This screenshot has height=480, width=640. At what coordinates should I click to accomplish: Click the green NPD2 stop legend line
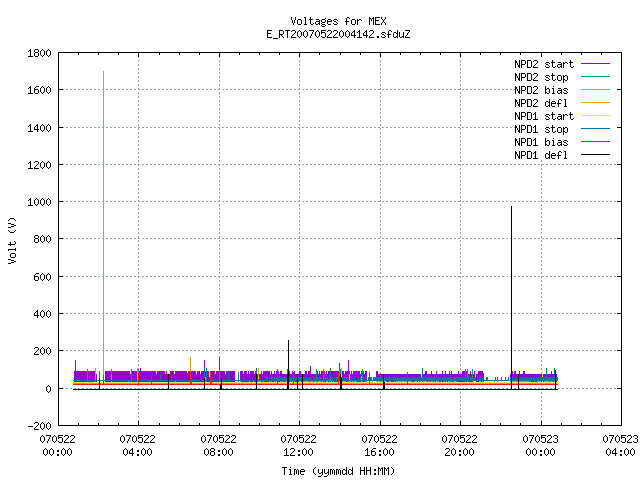[x=595, y=76]
